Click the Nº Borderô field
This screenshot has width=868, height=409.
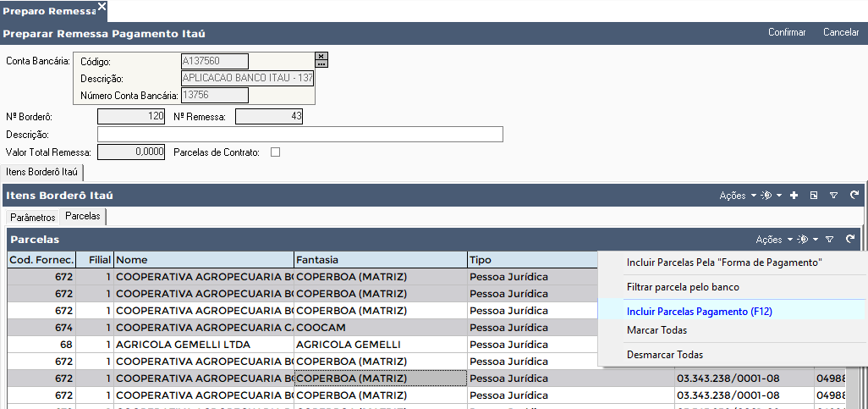point(131,116)
